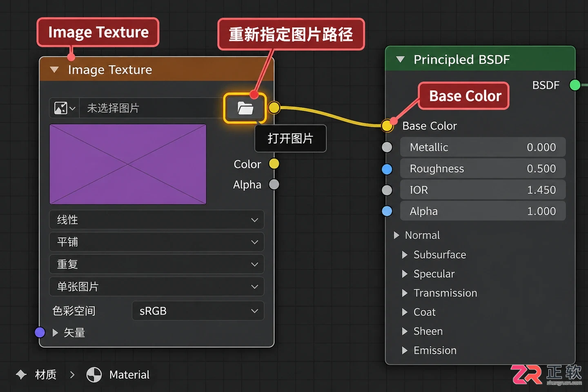Expand the Sheen panel
The width and height of the screenshot is (588, 392).
click(x=405, y=331)
